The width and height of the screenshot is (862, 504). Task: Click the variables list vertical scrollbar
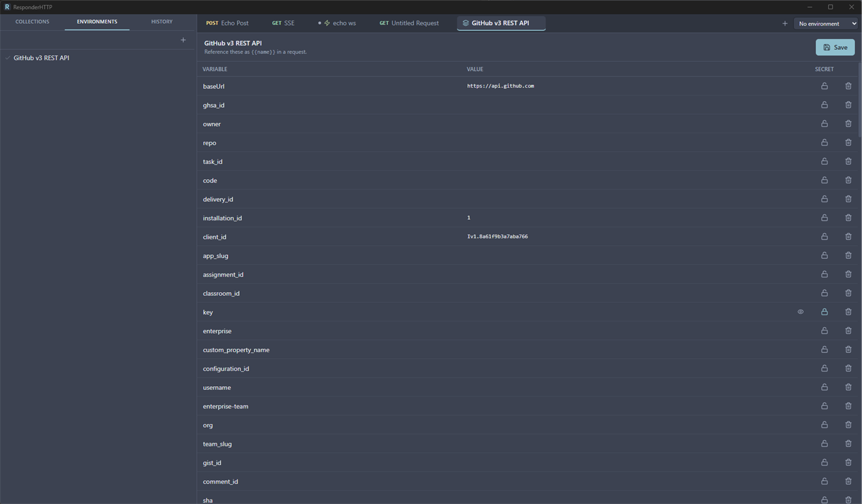point(859,99)
